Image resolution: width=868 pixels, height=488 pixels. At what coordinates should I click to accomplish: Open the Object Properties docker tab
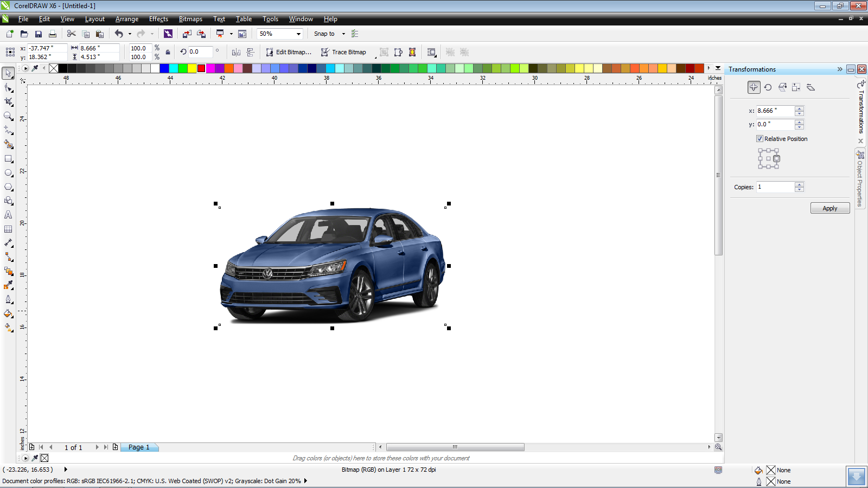[x=860, y=179]
